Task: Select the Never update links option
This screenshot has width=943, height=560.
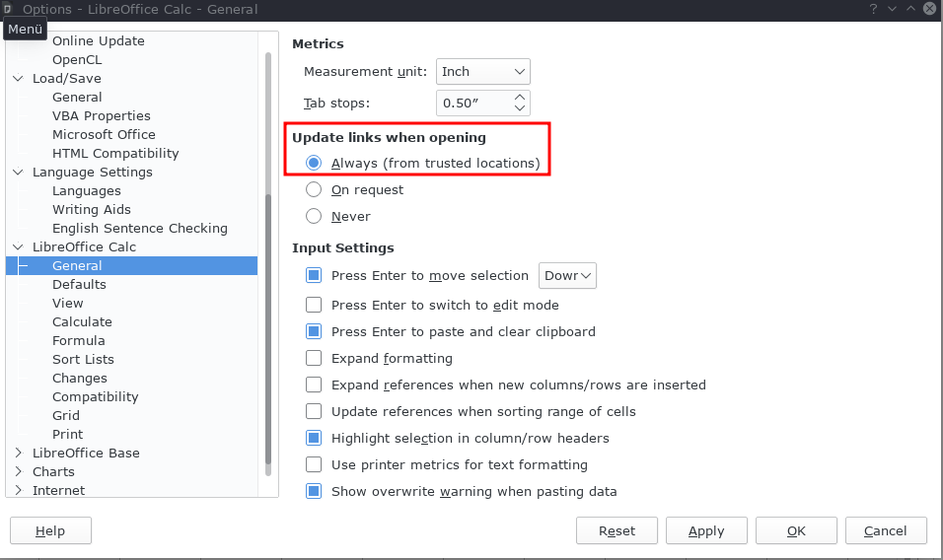Action: coord(314,216)
